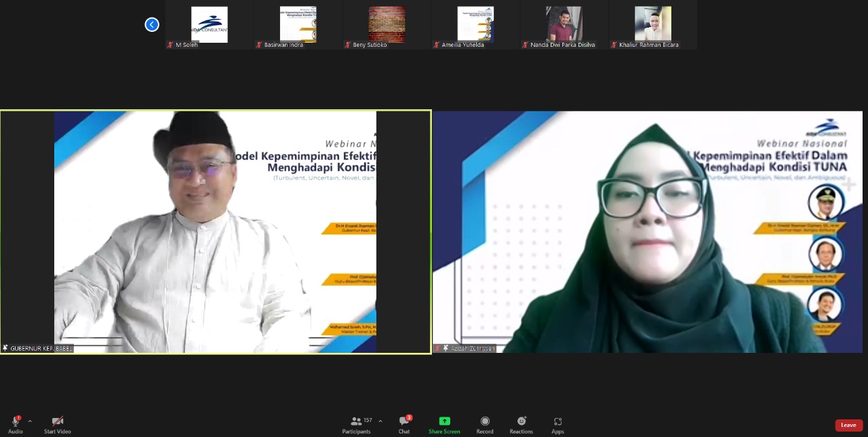Click the muted mic icon next to M Soleh
The width and height of the screenshot is (868, 437).
click(170, 45)
